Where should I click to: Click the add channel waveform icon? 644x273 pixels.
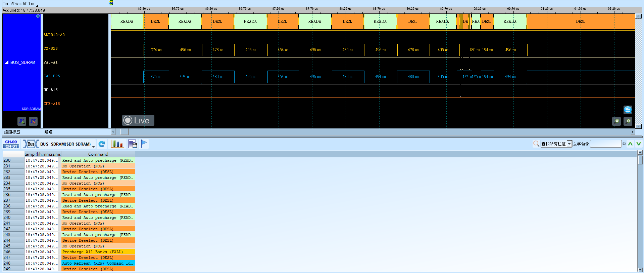[x=22, y=121]
